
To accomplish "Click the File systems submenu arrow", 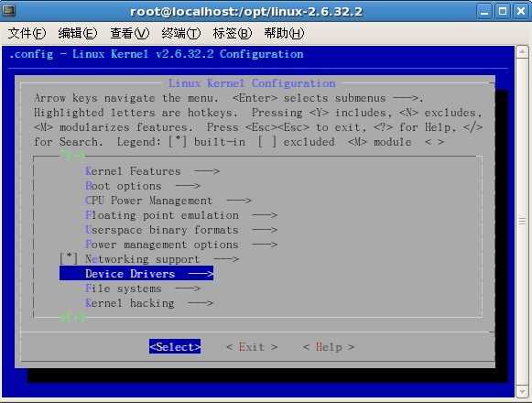I will click(x=188, y=289).
